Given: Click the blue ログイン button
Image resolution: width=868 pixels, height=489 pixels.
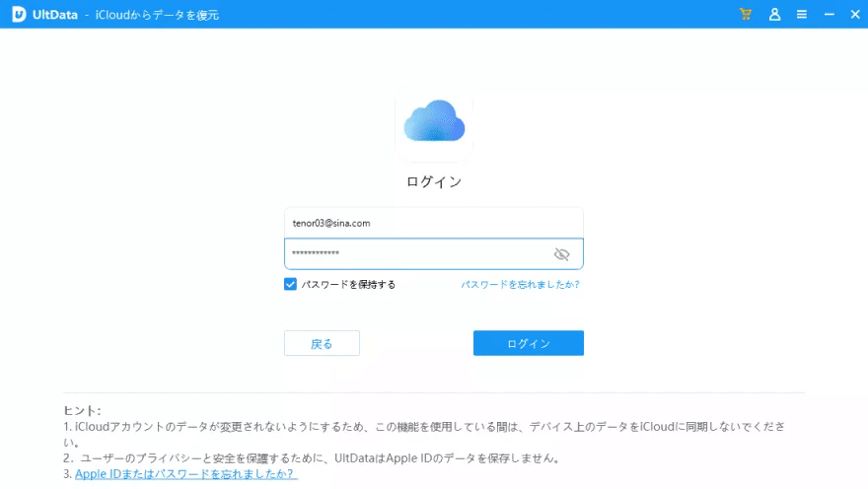Looking at the screenshot, I should point(528,343).
